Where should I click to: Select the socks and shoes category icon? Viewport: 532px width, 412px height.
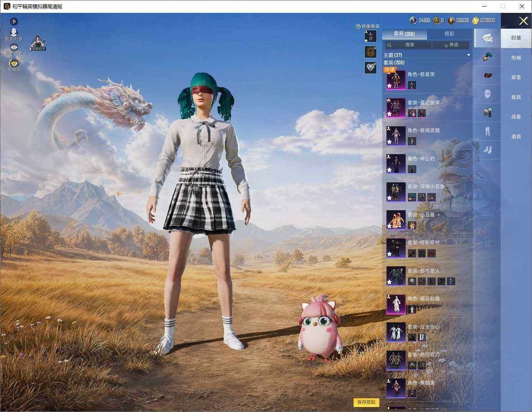[488, 150]
